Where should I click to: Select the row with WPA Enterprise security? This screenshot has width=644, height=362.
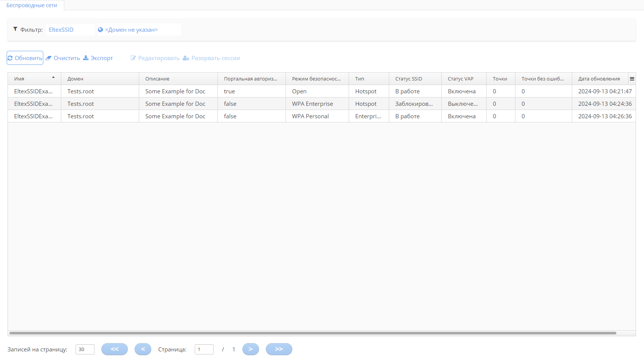(312, 104)
